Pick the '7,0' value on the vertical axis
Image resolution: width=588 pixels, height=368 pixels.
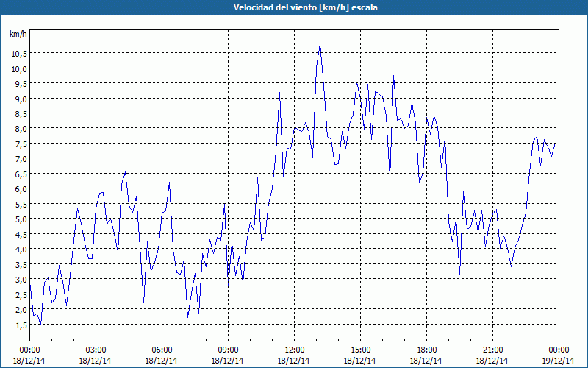[21, 159]
